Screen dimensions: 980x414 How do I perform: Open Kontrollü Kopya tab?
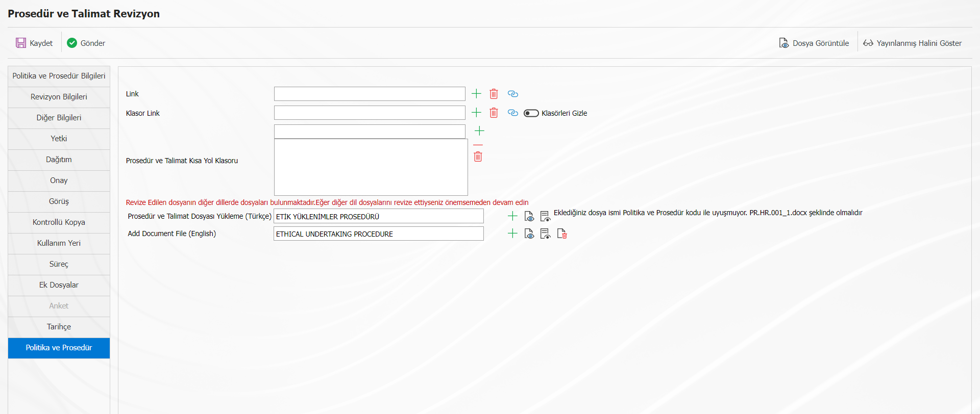tap(59, 222)
